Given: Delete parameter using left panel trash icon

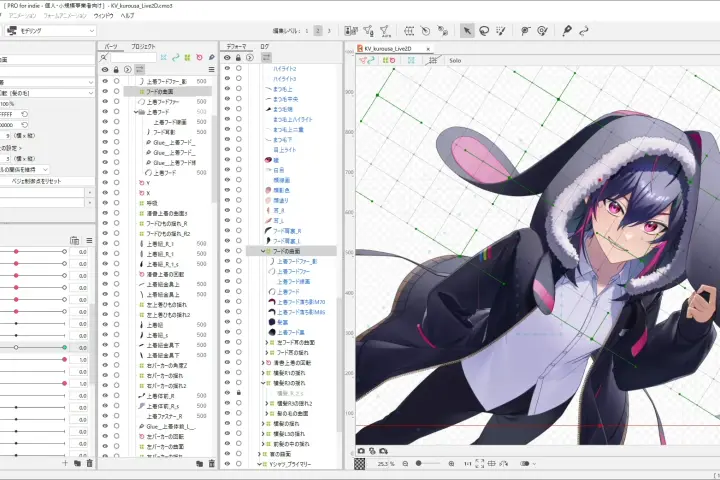Looking at the screenshot, I should pyautogui.click(x=90, y=463).
